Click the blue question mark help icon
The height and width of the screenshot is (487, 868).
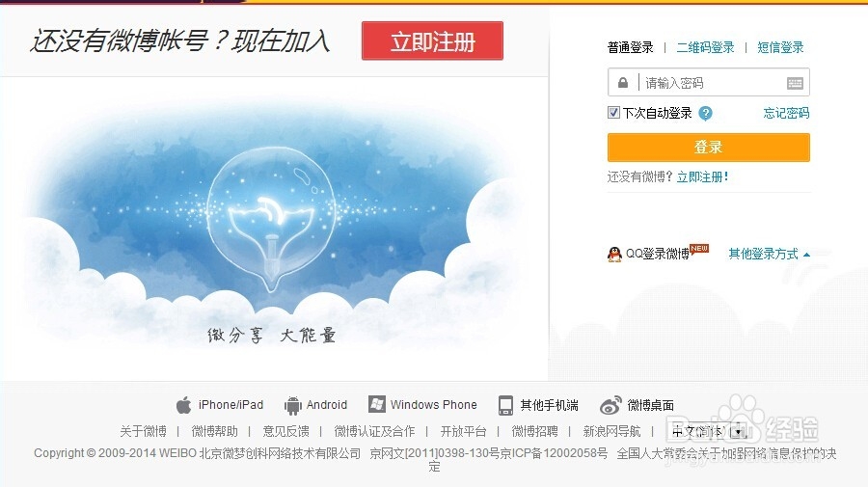[705, 114]
